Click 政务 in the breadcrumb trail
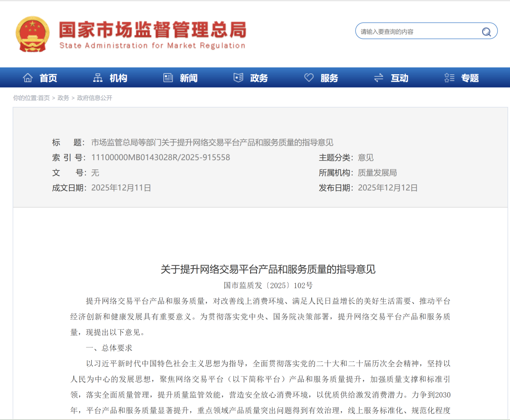This screenshot has height=420, width=510. point(63,98)
